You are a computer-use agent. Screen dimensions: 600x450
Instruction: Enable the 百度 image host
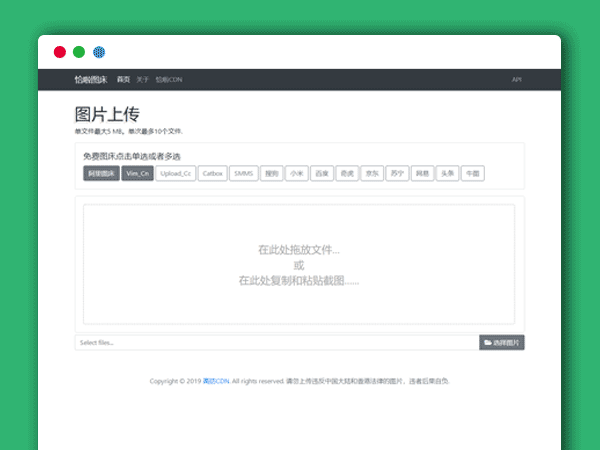[322, 173]
